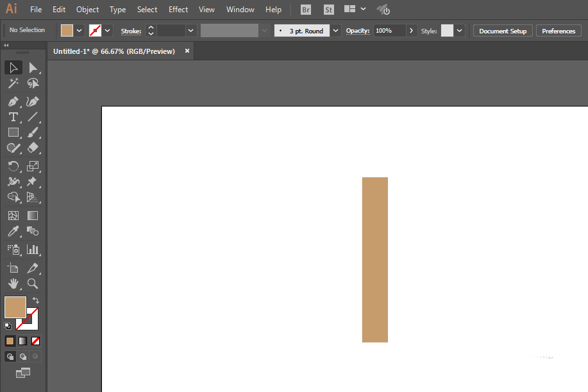Click the Opacity label link
Viewport: 588px width, 392px height.
coord(357,31)
